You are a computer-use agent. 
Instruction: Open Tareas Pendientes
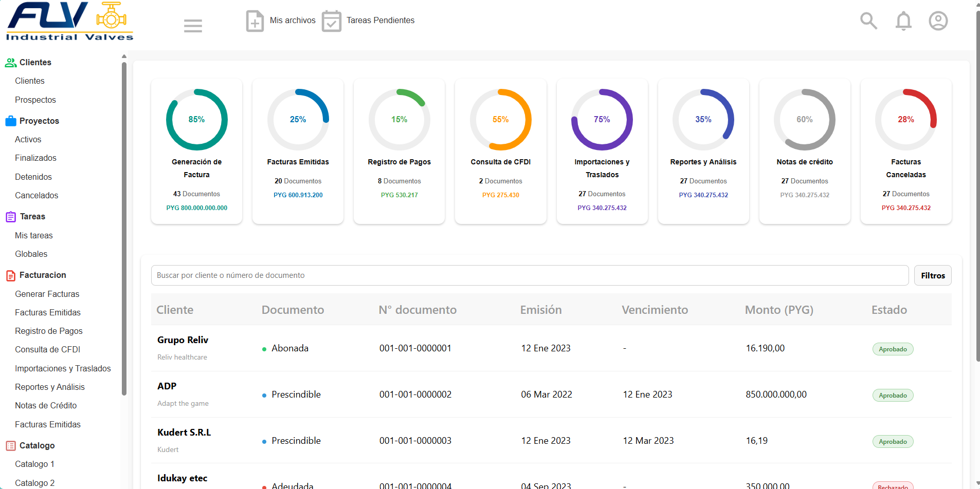coord(380,20)
